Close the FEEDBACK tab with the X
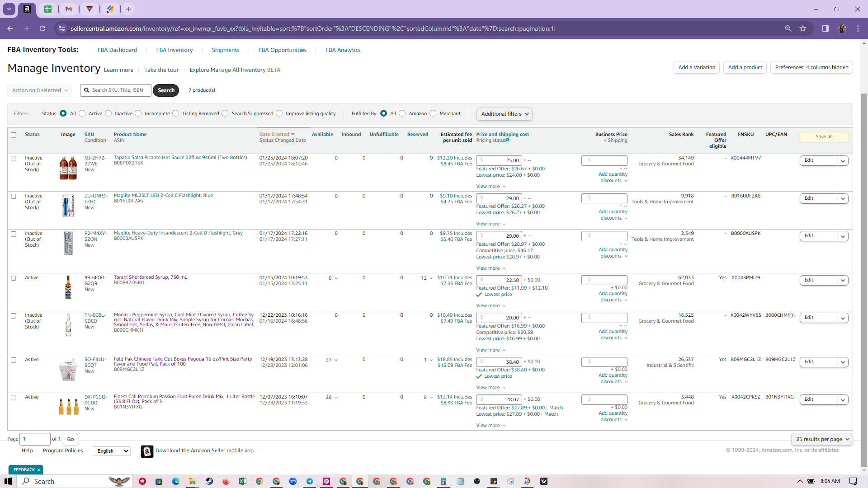The width and height of the screenshot is (868, 488). pyautogui.click(x=39, y=470)
